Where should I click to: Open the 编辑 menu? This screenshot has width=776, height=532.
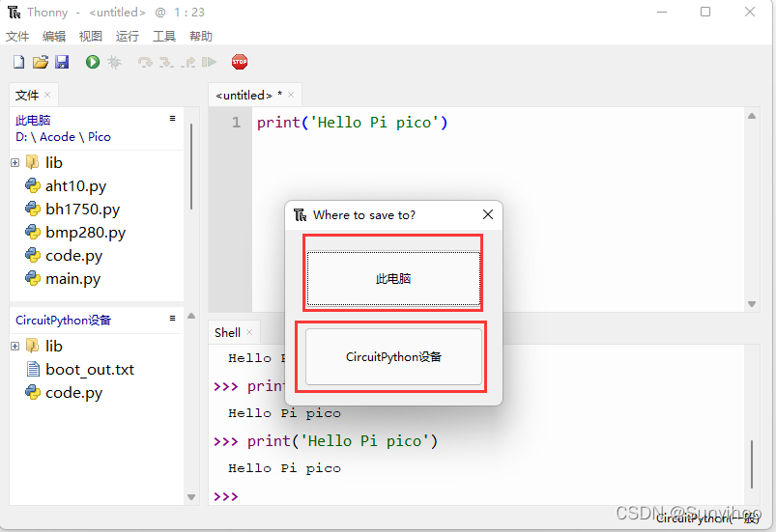(x=54, y=36)
